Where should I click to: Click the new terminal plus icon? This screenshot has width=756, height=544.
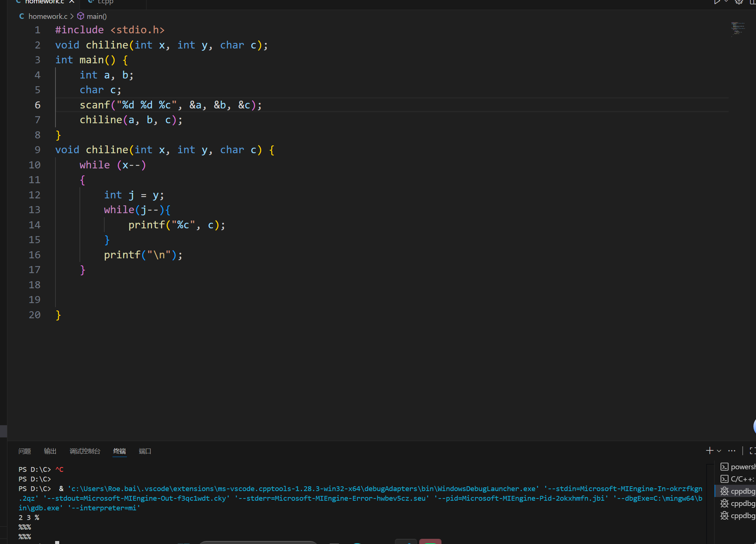pyautogui.click(x=709, y=451)
